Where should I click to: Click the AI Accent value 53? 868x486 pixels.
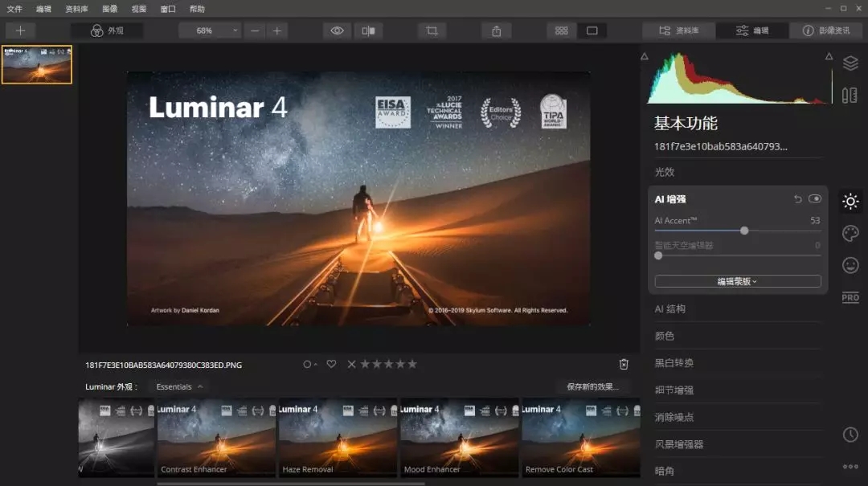point(815,220)
